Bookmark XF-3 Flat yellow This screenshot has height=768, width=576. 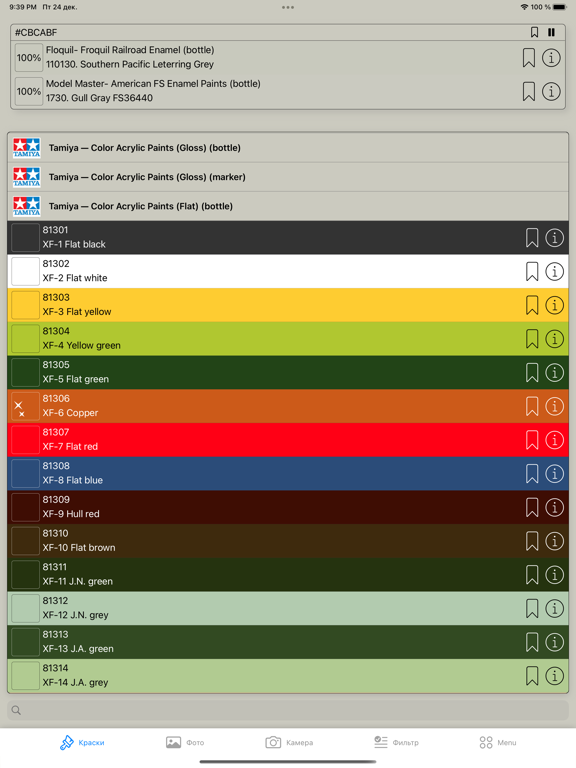[532, 306]
